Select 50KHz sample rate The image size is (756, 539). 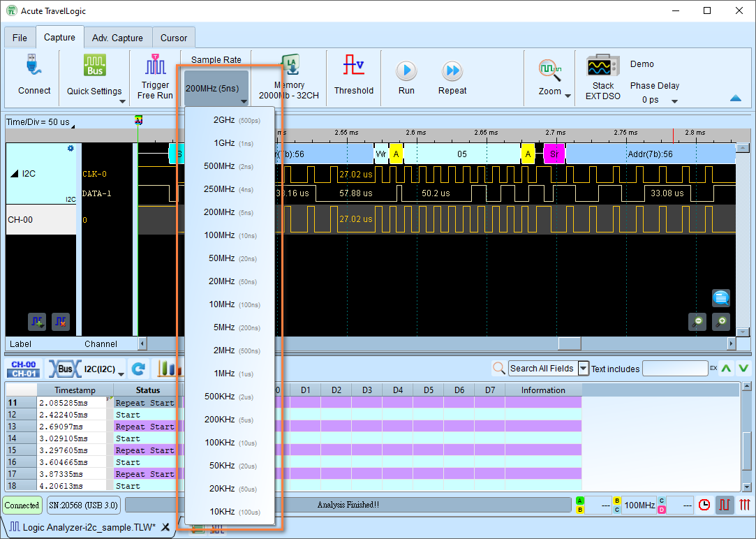[230, 466]
